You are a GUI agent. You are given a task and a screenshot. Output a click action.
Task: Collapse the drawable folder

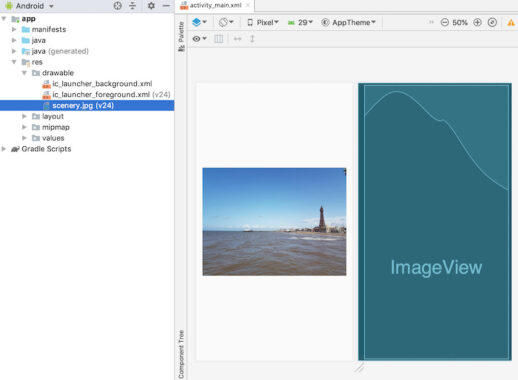click(x=24, y=73)
